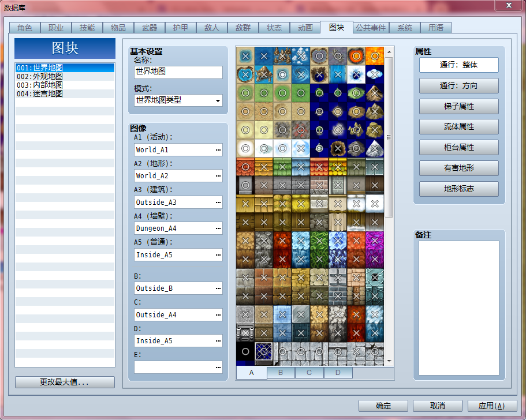Toggle passage on orange lava tile
526x420 pixels.
pyautogui.click(x=375, y=56)
